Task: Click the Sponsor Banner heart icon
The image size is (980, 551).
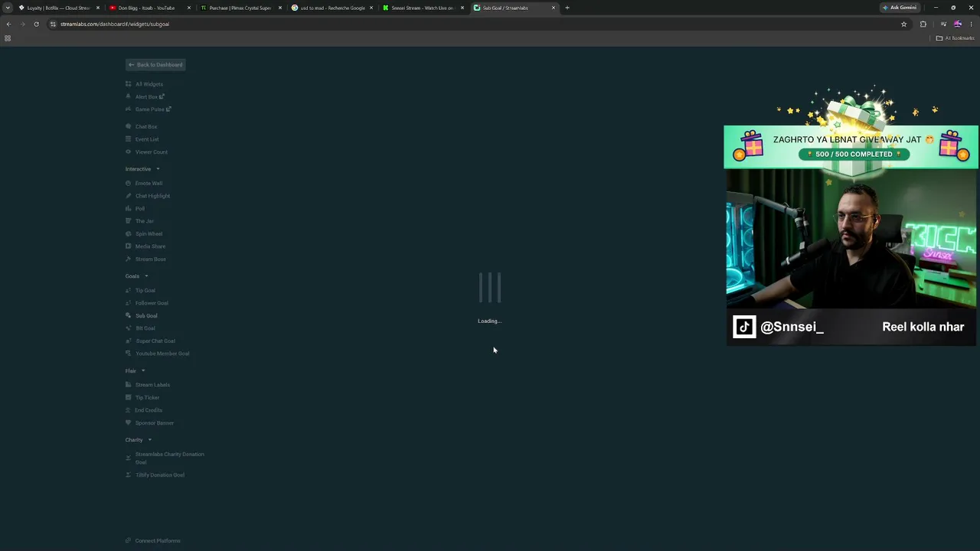Action: [129, 422]
